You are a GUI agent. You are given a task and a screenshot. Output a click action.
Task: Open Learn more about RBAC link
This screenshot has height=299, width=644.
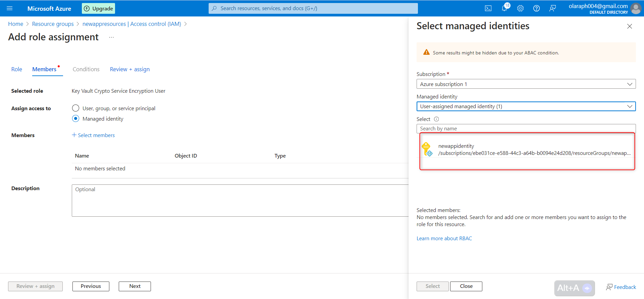(x=444, y=239)
